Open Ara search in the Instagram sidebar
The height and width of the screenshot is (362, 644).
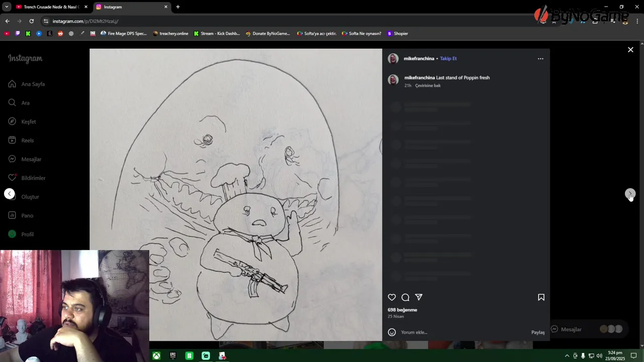[19, 103]
